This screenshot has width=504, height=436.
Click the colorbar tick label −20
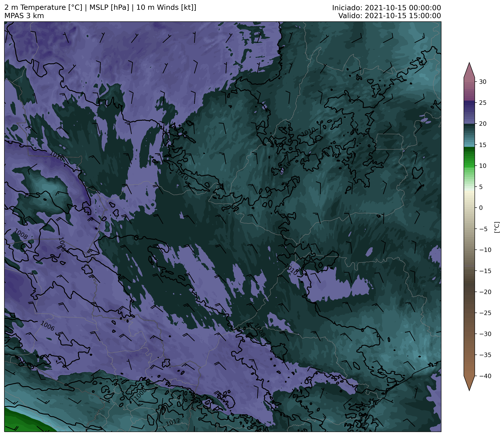[485, 292]
